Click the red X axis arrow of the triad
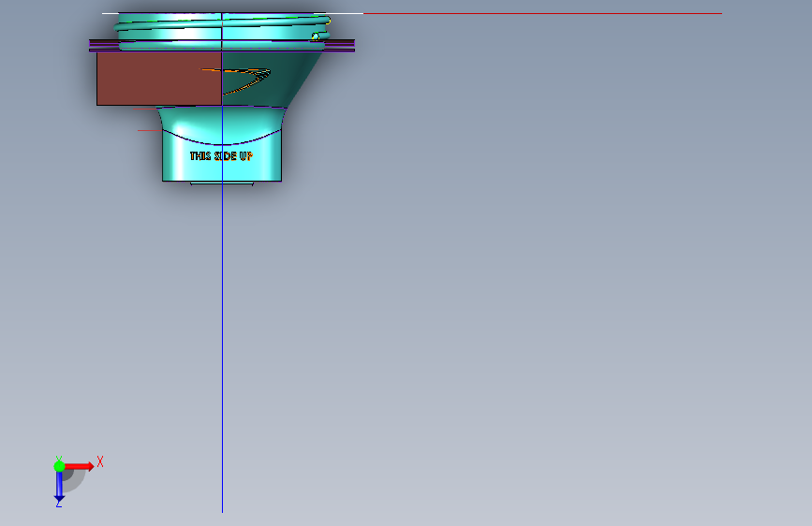Image resolution: width=812 pixels, height=526 pixels. tap(79, 466)
